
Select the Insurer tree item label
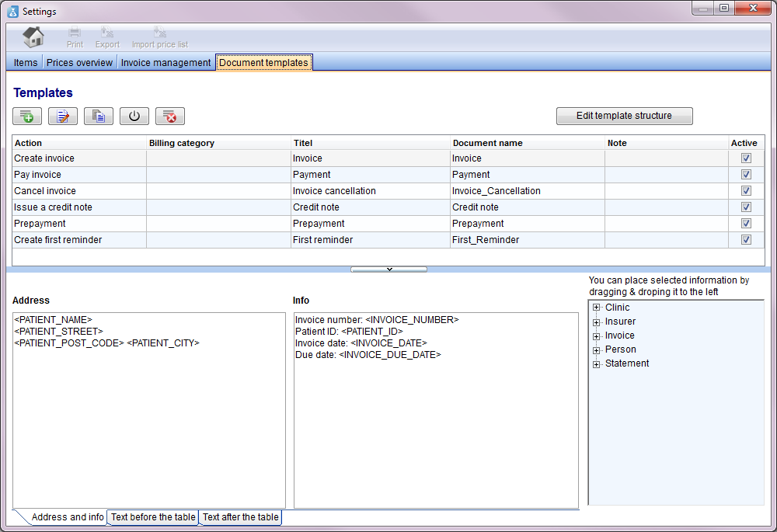tap(620, 322)
